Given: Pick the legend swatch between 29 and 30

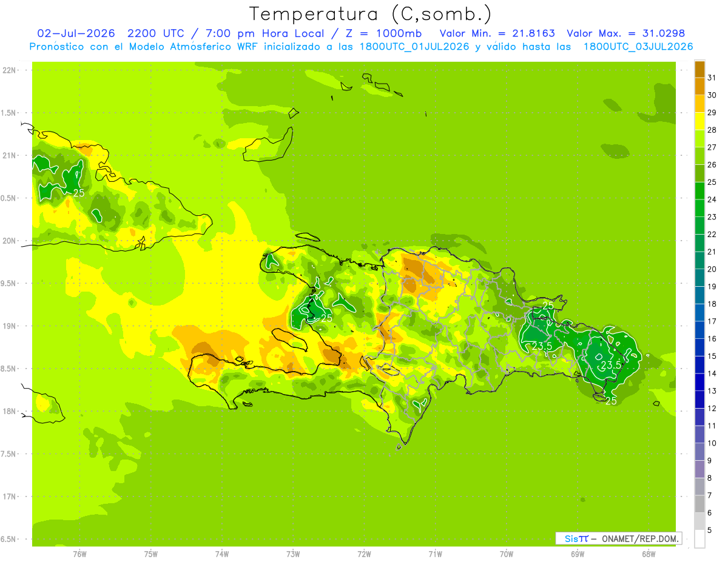Looking at the screenshot, I should click(699, 104).
